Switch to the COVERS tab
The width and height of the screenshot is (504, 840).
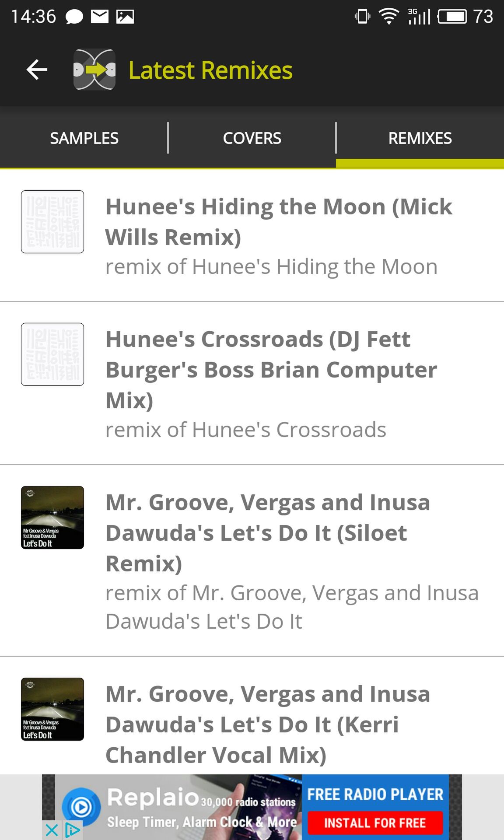(x=252, y=138)
